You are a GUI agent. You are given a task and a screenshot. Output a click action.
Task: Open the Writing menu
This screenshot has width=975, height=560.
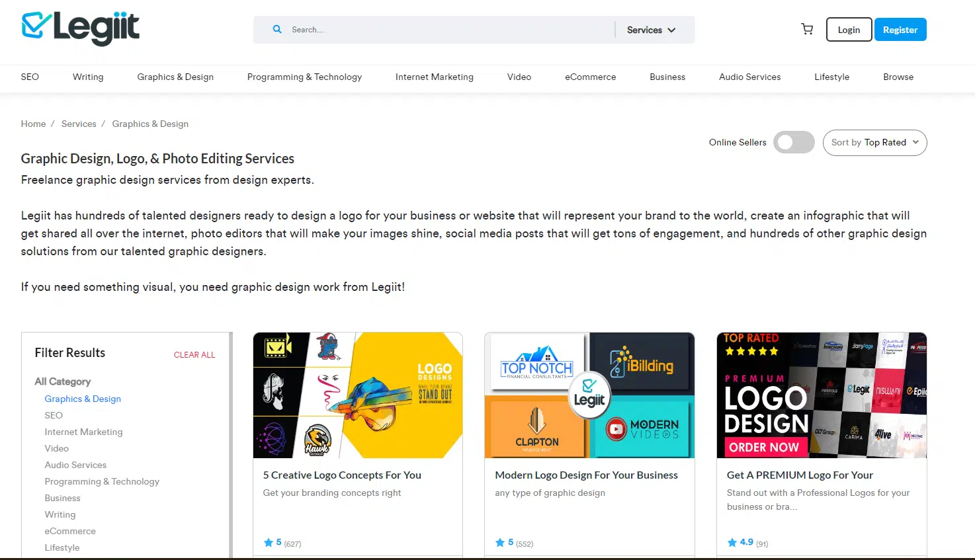click(x=88, y=77)
